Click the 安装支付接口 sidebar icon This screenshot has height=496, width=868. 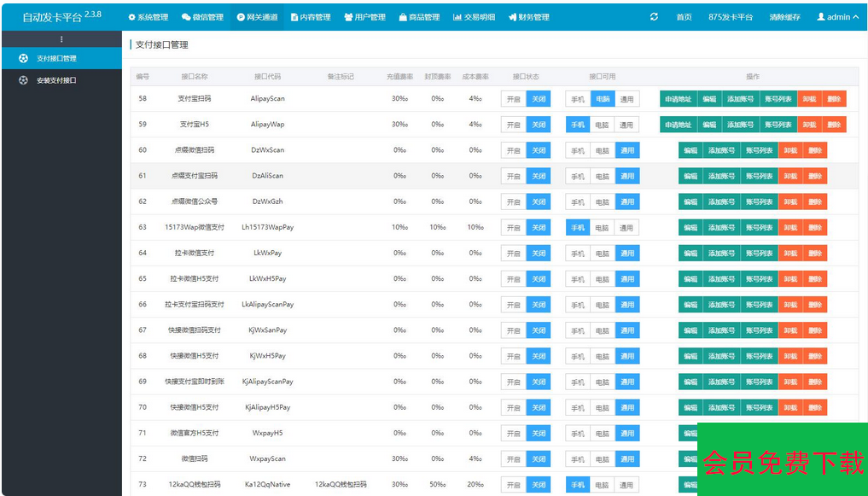tap(23, 80)
